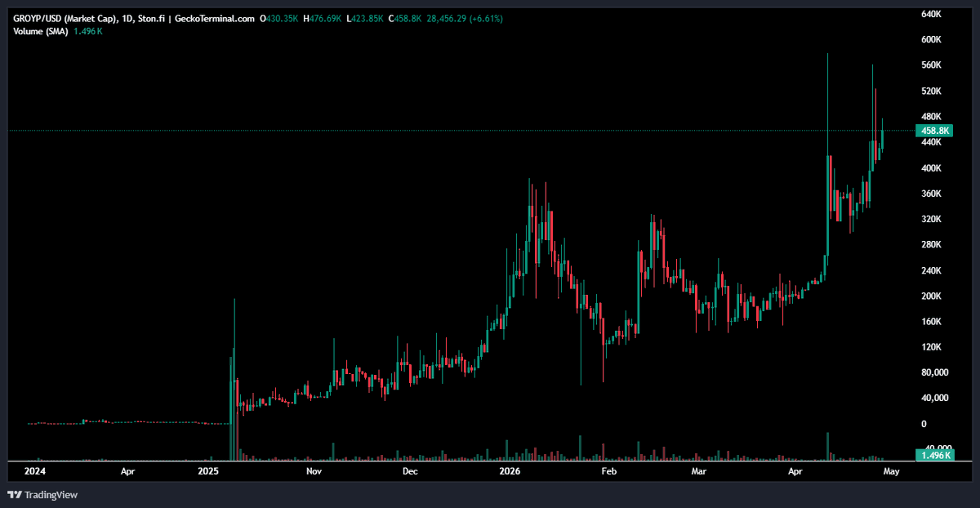Click the 2026 time axis label
980x508 pixels.
click(x=510, y=471)
